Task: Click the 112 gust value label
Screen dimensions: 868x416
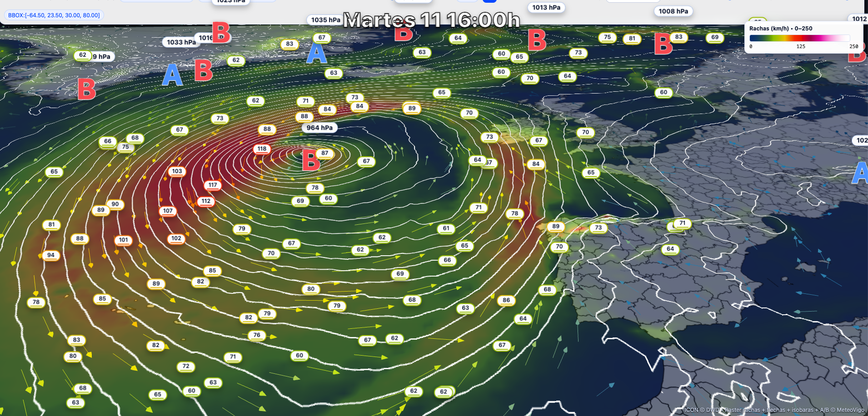Action: [x=206, y=201]
